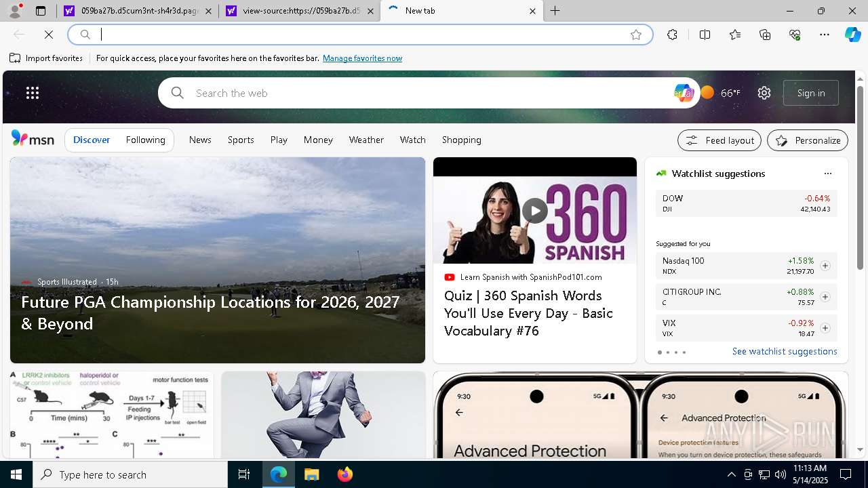Click the Sign in button
Image resolution: width=868 pixels, height=488 pixels.
click(x=811, y=93)
